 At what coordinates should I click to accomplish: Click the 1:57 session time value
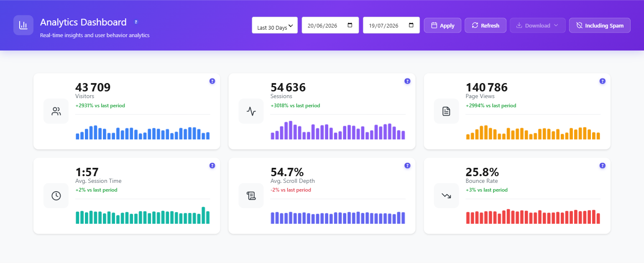coord(87,172)
